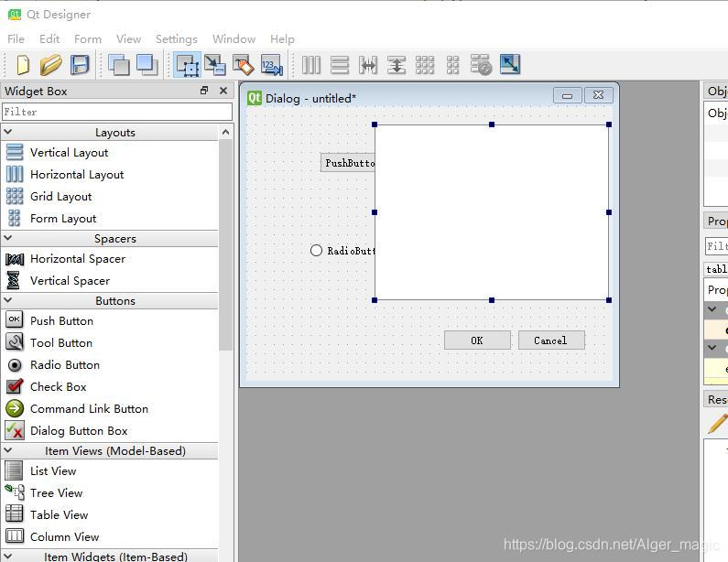
Task: Pick the Form Layout widget
Action: click(x=63, y=218)
